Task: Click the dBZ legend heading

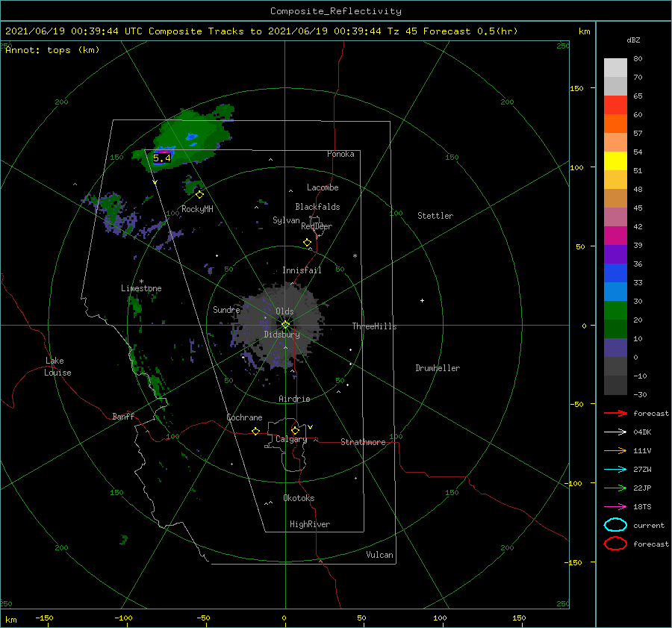Action: coord(633,40)
